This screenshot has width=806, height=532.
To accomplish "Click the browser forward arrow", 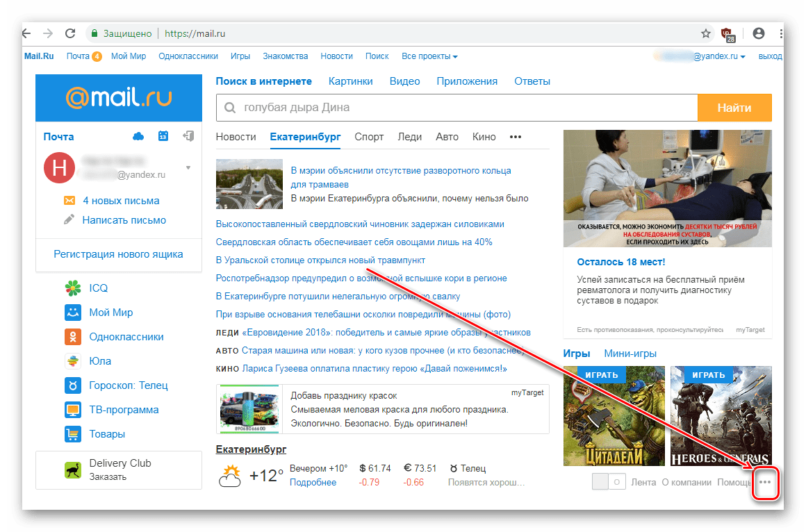I will click(48, 33).
